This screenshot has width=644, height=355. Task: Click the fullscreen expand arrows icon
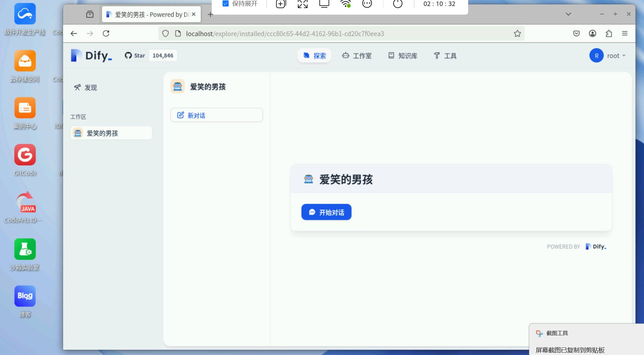(x=303, y=4)
